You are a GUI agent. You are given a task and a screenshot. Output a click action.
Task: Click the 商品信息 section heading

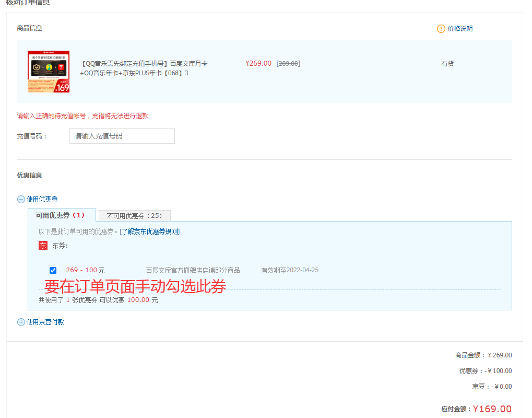[30, 28]
